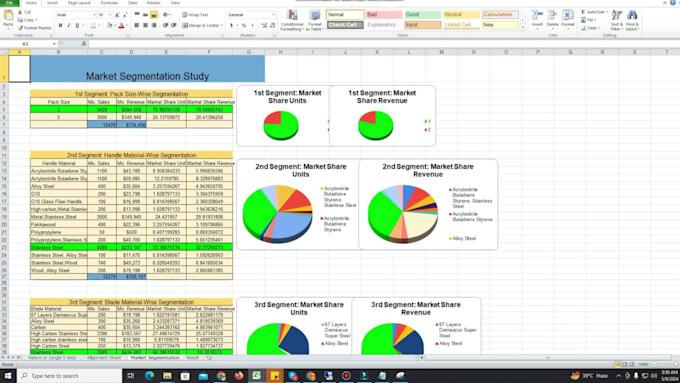Apply accounting dollar number format
The image size is (680, 383).
pyautogui.click(x=232, y=26)
